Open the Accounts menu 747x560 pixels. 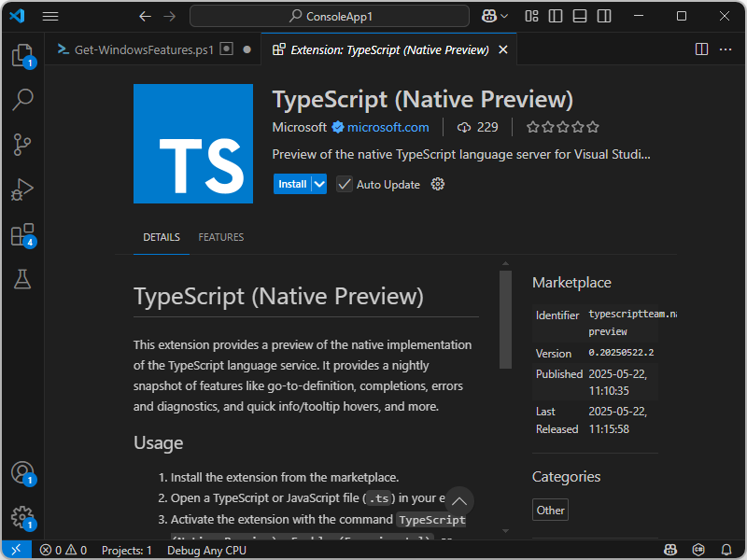[22, 473]
